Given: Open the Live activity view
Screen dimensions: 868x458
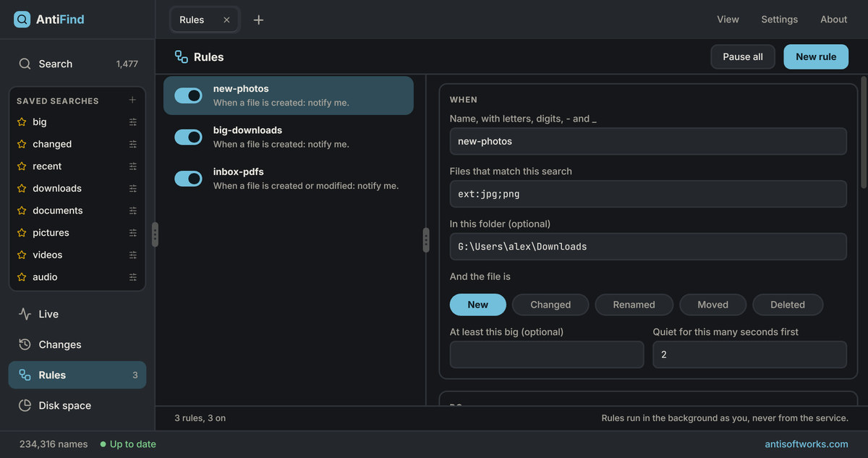Looking at the screenshot, I should click(x=77, y=314).
